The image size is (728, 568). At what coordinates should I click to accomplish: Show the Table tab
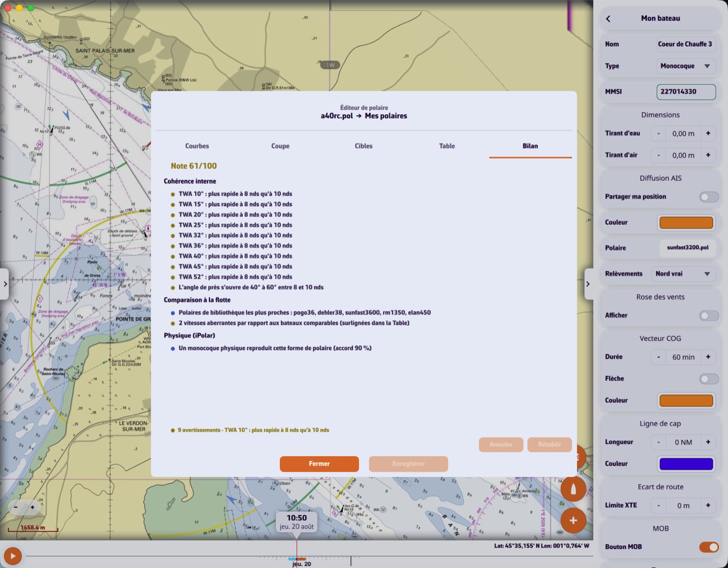coord(447,146)
